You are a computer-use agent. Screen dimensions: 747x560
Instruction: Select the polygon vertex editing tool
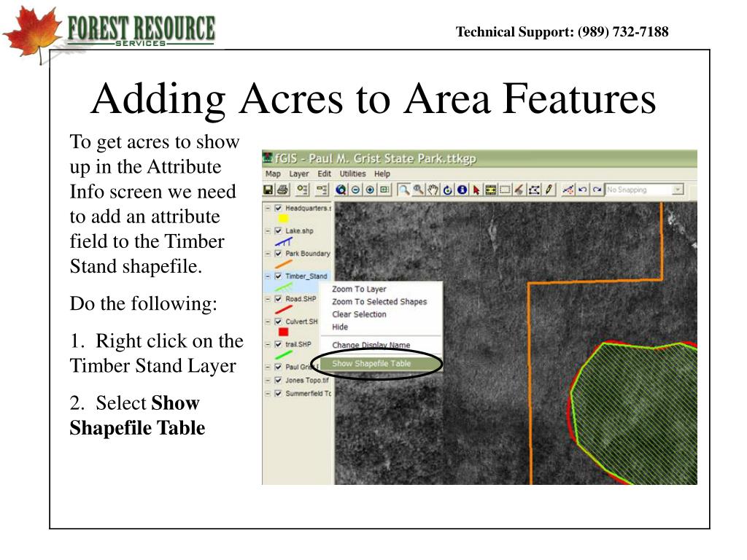[534, 190]
